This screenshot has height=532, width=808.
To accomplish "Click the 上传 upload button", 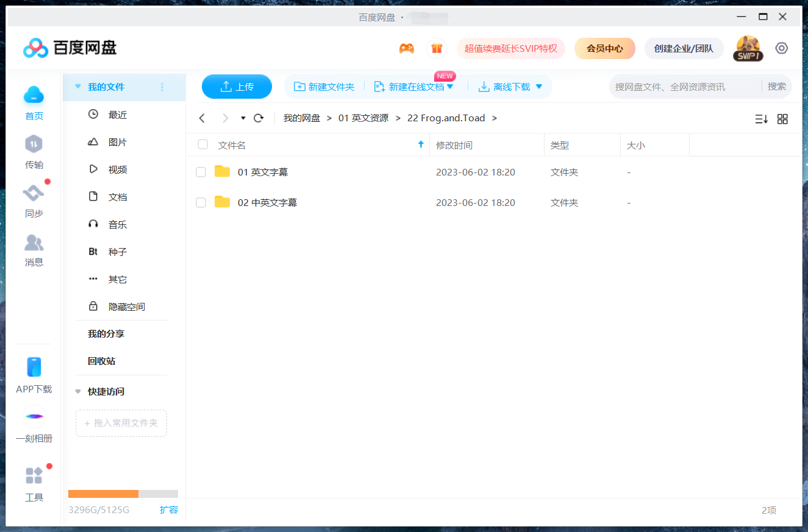I will [x=237, y=87].
